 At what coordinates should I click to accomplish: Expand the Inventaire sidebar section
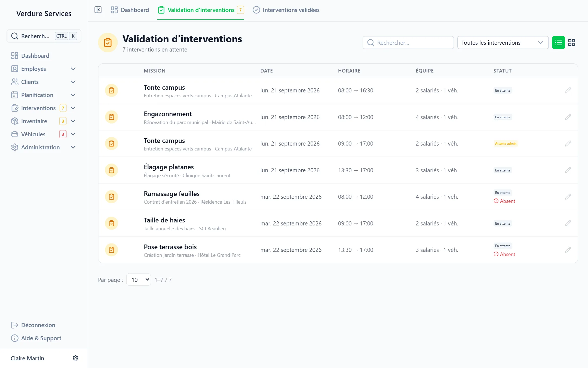pos(73,121)
